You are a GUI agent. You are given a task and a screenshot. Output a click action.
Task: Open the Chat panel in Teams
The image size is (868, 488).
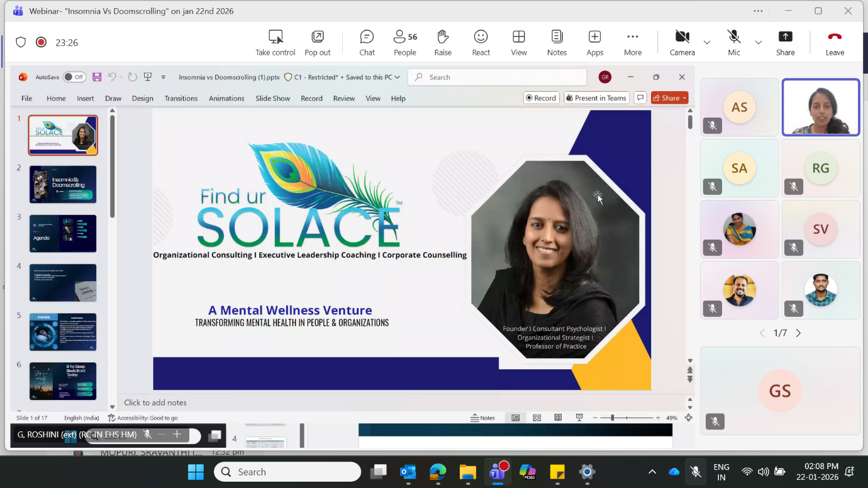click(367, 43)
